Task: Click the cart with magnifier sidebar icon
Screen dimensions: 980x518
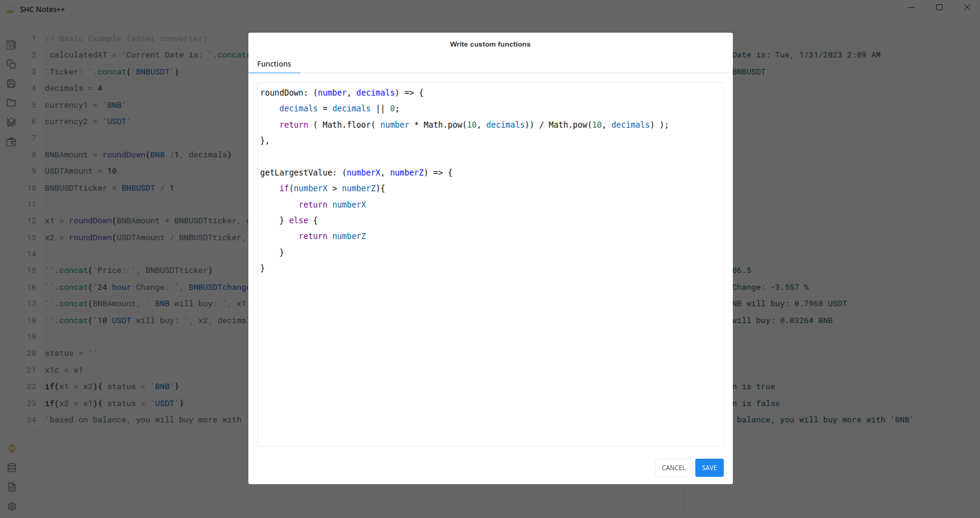Action: (x=11, y=122)
